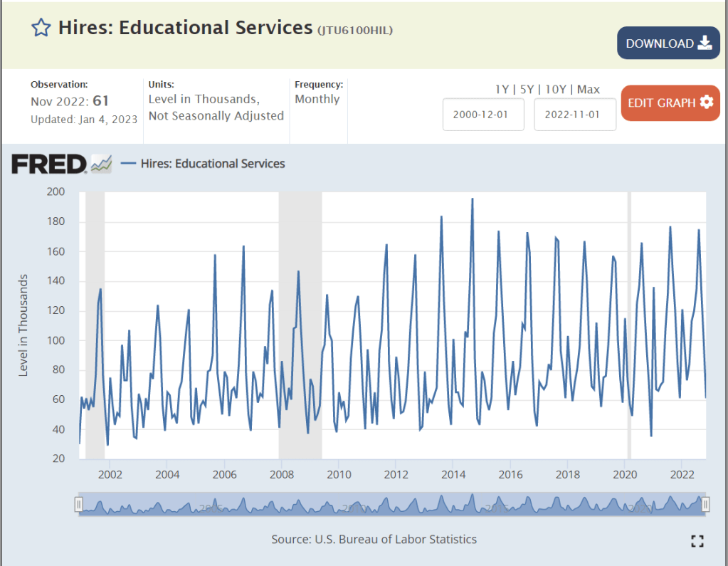Click the middle of the range navigator strip
This screenshot has width=728, height=566.
click(391, 504)
